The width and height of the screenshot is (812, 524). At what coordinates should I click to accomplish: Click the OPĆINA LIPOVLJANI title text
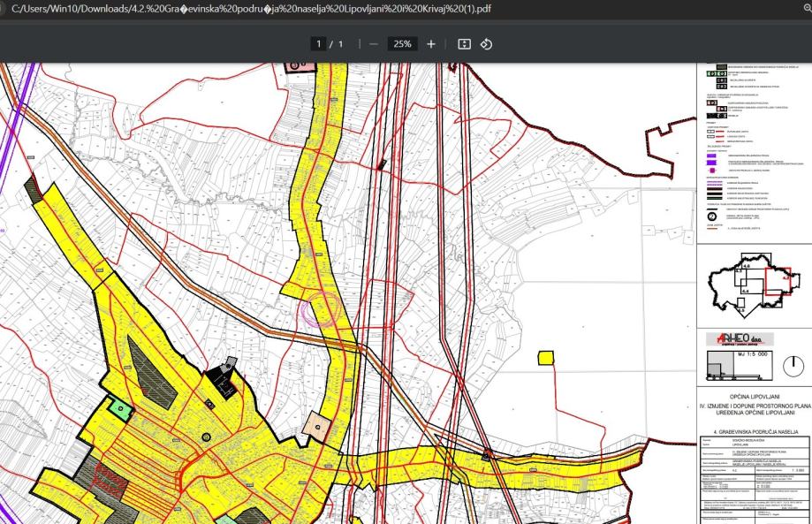click(x=754, y=398)
